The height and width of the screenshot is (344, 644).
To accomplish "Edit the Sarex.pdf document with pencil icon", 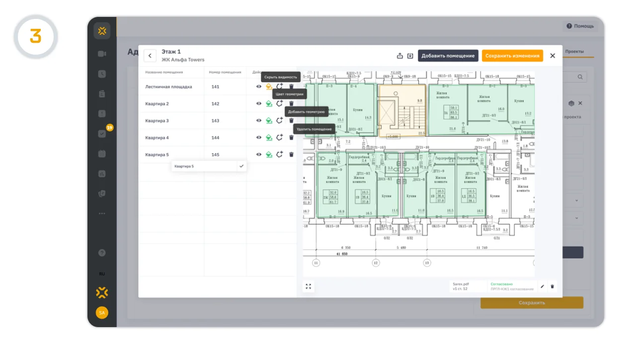I will 543,286.
